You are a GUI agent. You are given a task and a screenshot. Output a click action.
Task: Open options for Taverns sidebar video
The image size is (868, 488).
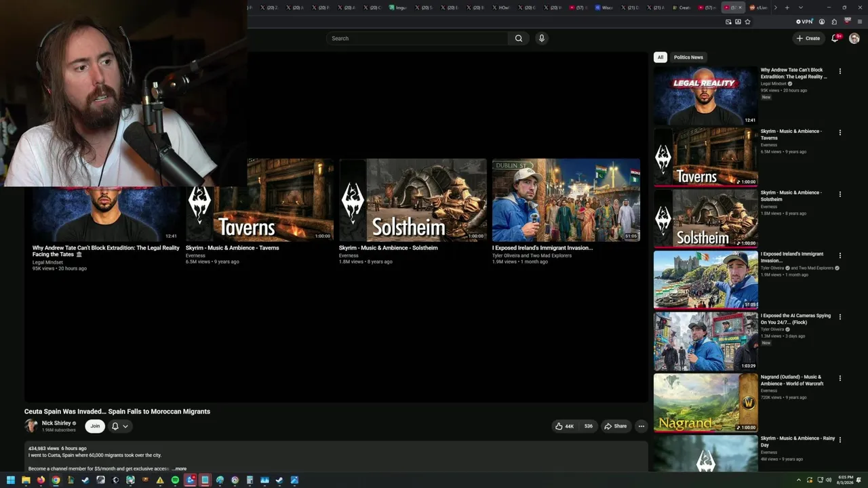[840, 133]
